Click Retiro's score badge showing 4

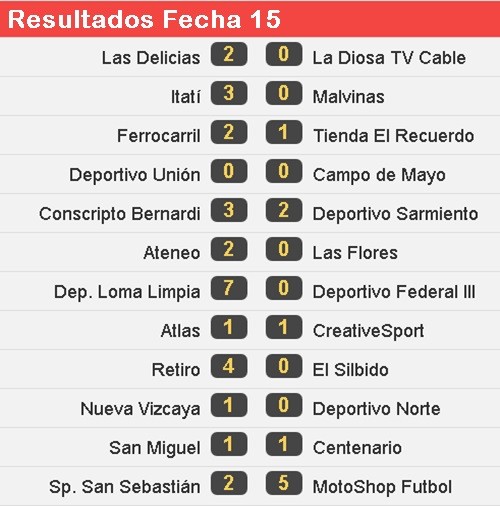tap(229, 366)
